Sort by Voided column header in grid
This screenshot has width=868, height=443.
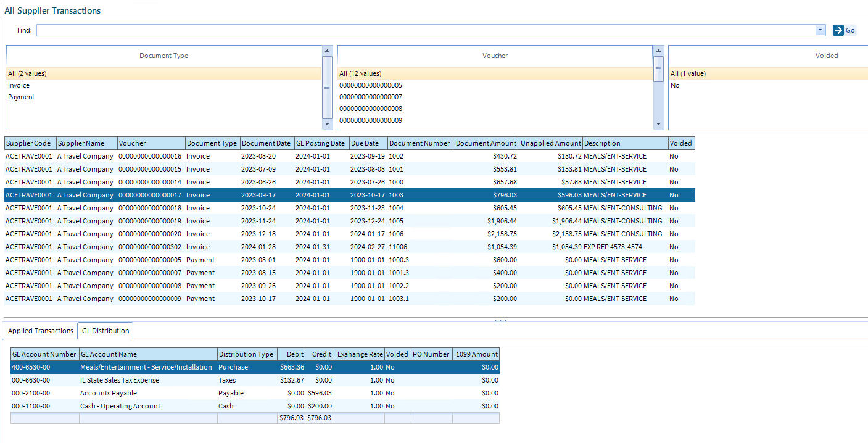(x=682, y=143)
